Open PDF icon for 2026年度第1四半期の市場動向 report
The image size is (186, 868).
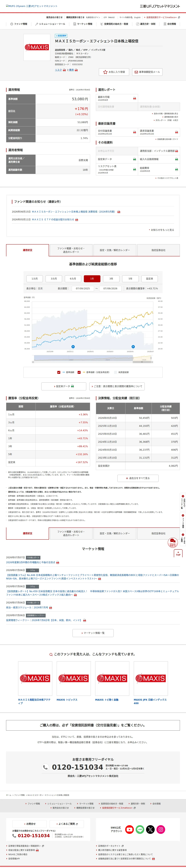click(x=58, y=562)
